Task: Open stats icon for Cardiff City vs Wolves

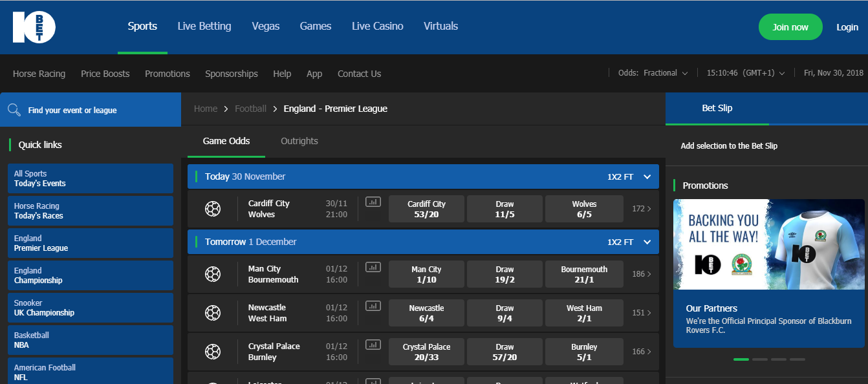Action: point(373,202)
